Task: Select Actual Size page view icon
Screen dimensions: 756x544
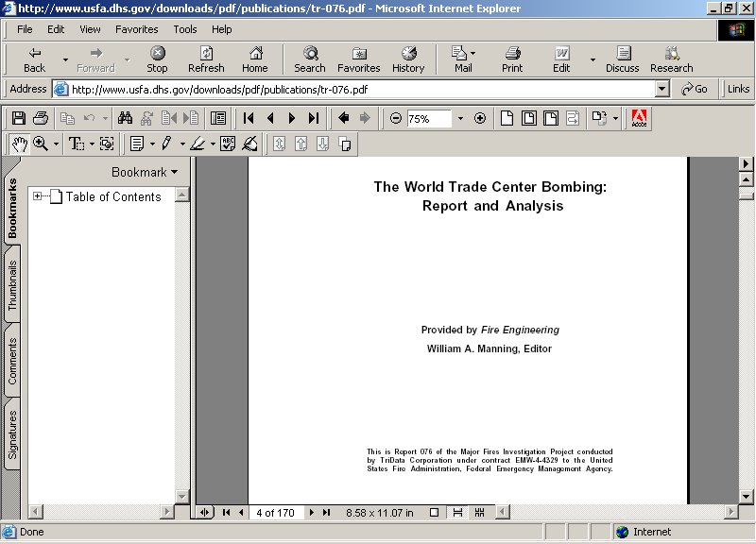Action: point(507,118)
